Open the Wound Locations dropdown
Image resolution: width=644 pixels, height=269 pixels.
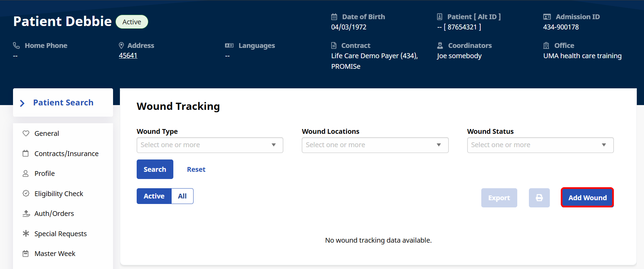point(375,145)
